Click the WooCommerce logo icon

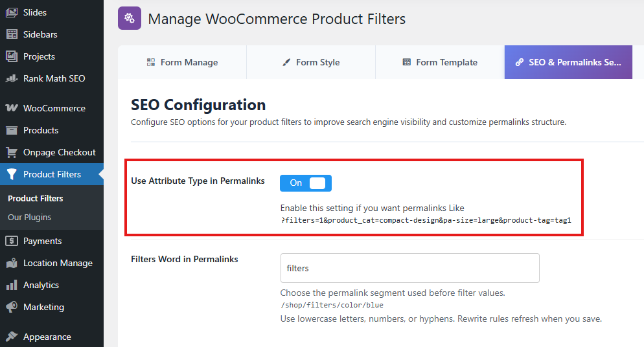12,108
